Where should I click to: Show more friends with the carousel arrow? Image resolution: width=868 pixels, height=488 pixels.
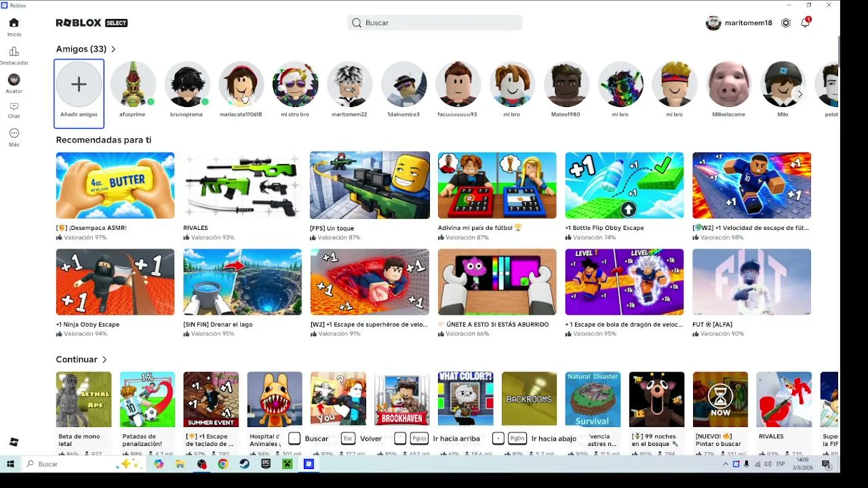[x=800, y=94]
